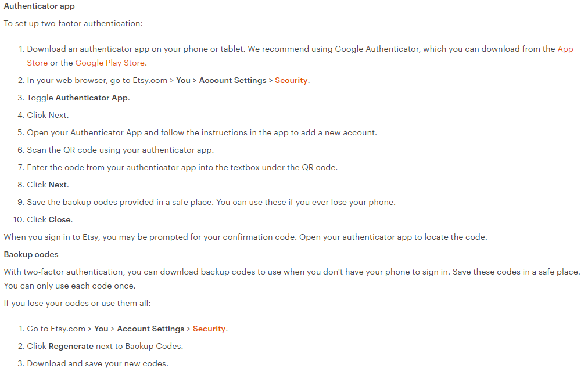Click the bold "Next" in step 8
The height and width of the screenshot is (375, 588).
click(x=58, y=185)
